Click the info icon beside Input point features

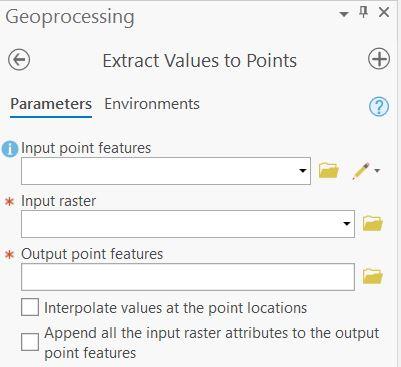pos(10,149)
